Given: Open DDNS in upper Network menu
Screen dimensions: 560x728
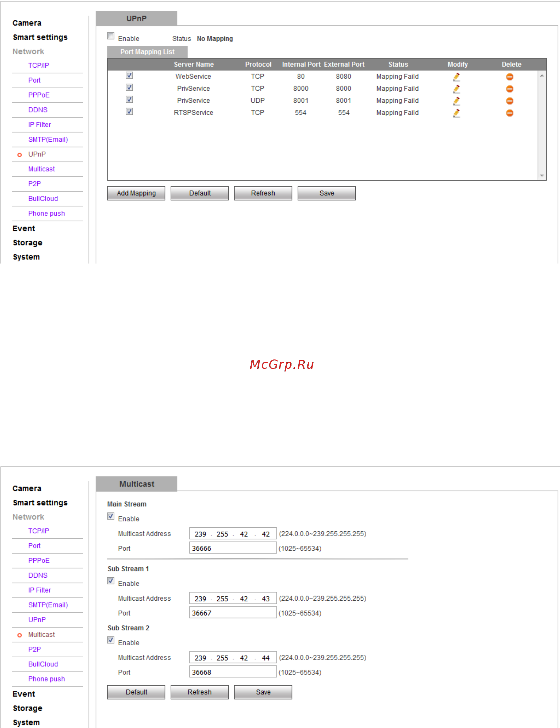Looking at the screenshot, I should [x=38, y=110].
